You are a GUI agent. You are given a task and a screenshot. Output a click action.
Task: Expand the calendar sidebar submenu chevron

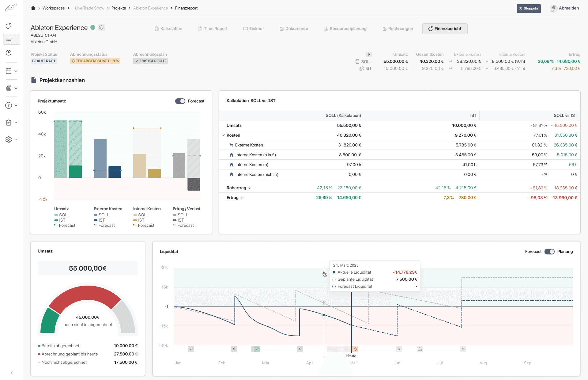pyautogui.click(x=16, y=71)
